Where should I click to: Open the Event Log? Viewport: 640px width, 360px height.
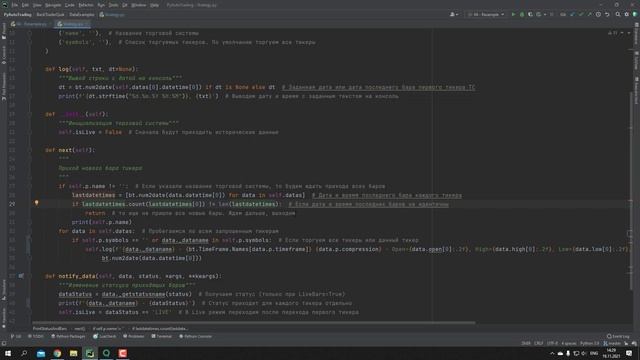pyautogui.click(x=618, y=336)
